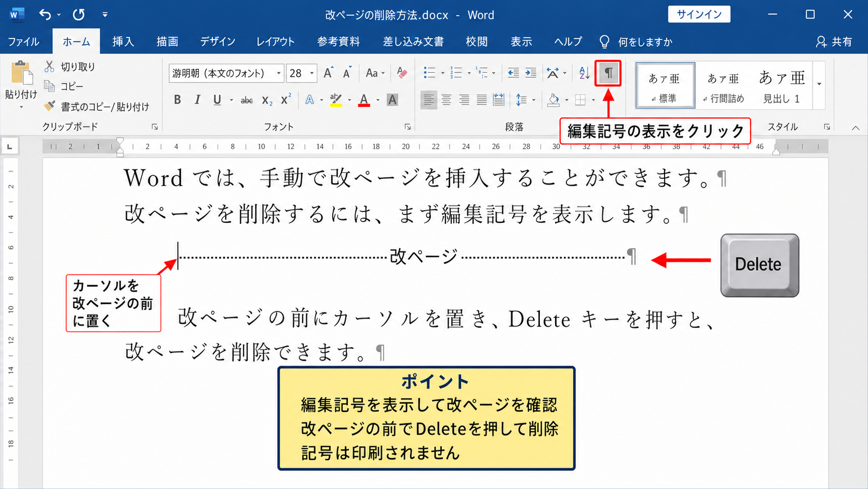This screenshot has height=489, width=868.
Task: Toggle the align left button
Action: [x=429, y=100]
